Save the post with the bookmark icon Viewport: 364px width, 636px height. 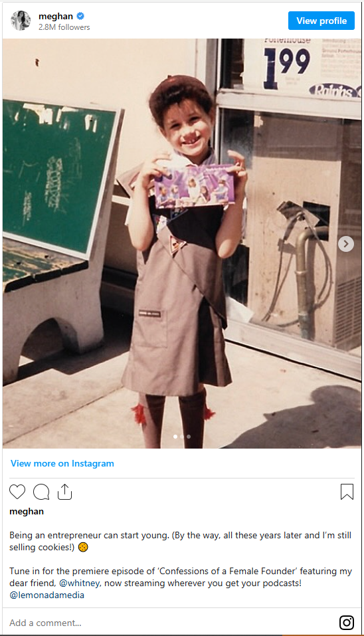(347, 492)
